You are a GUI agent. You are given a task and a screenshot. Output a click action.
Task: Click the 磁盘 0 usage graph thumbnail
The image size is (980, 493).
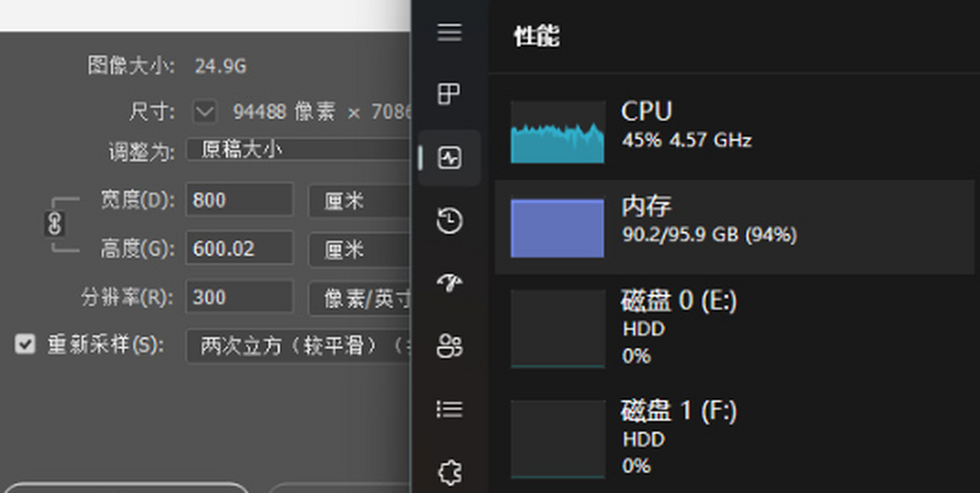(557, 329)
